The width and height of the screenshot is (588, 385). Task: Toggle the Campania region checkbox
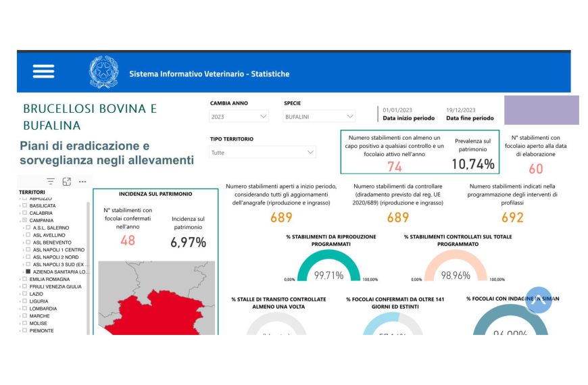point(25,220)
